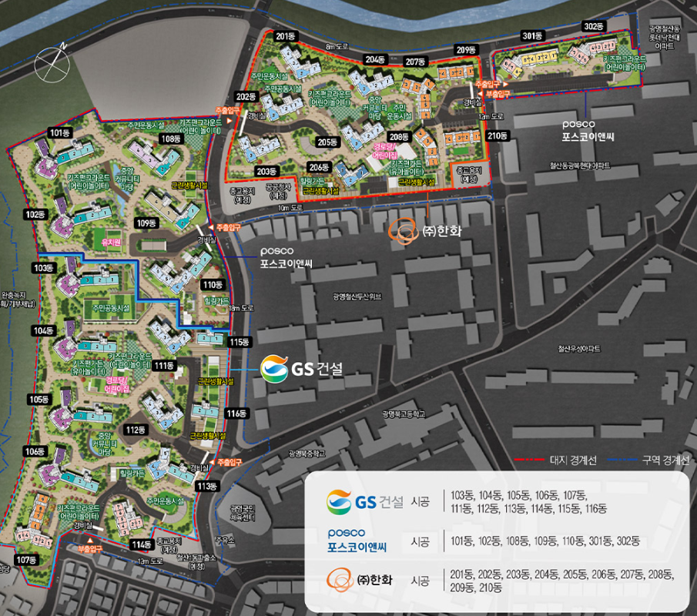Select the 116동 building label
This screenshot has height=616, width=697.
[237, 413]
